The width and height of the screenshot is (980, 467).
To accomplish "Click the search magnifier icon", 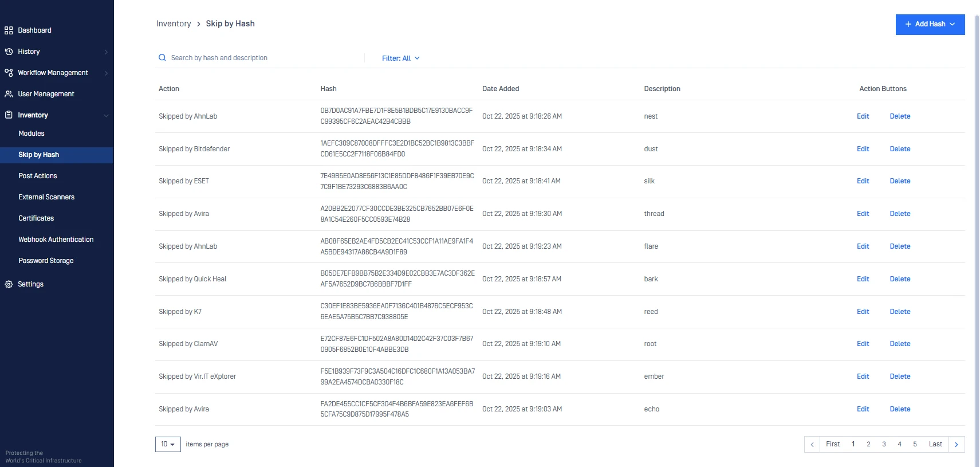I will [x=162, y=58].
